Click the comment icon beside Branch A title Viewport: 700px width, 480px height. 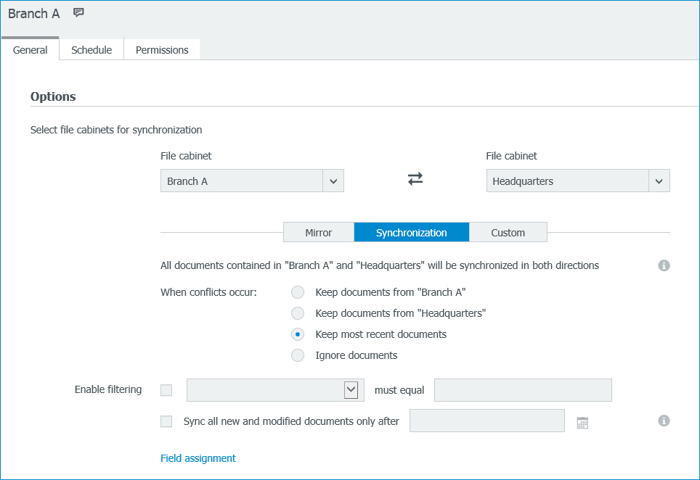tap(79, 13)
